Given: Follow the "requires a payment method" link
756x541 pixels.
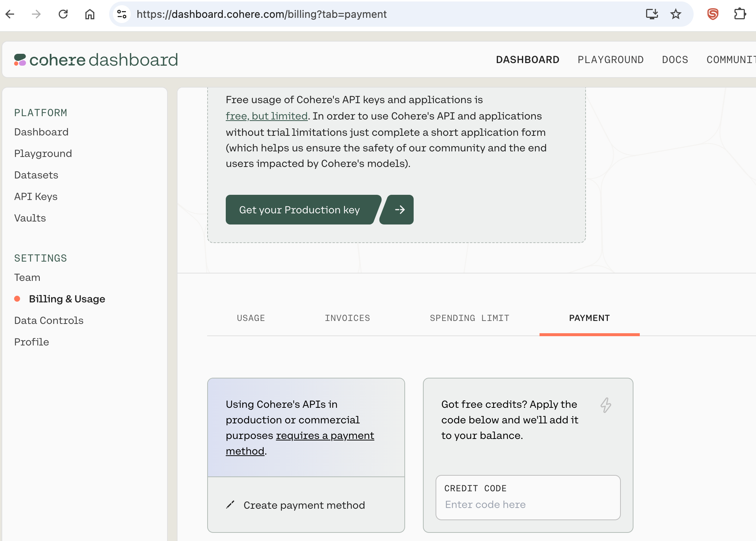Looking at the screenshot, I should click(300, 443).
